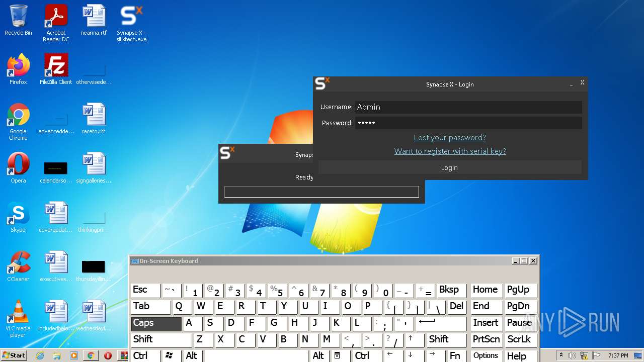
Task: Toggle left Alt on On-Screen Keyboard
Action: [193, 356]
